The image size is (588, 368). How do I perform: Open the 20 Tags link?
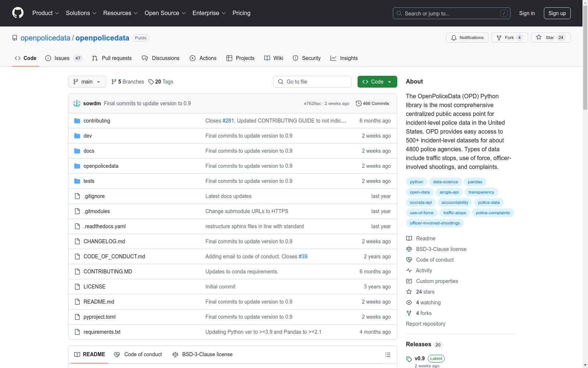161,82
